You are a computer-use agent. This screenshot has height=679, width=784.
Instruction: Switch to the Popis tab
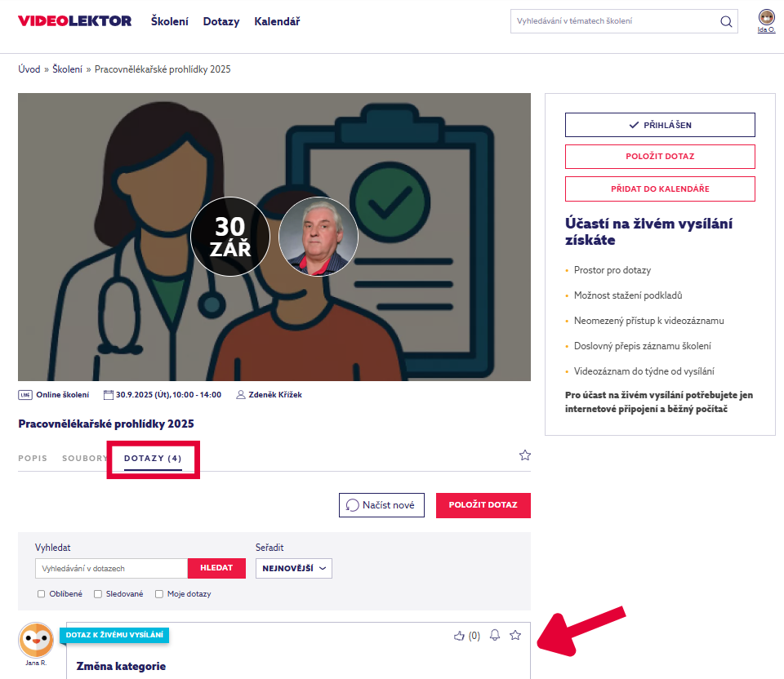[x=33, y=459]
